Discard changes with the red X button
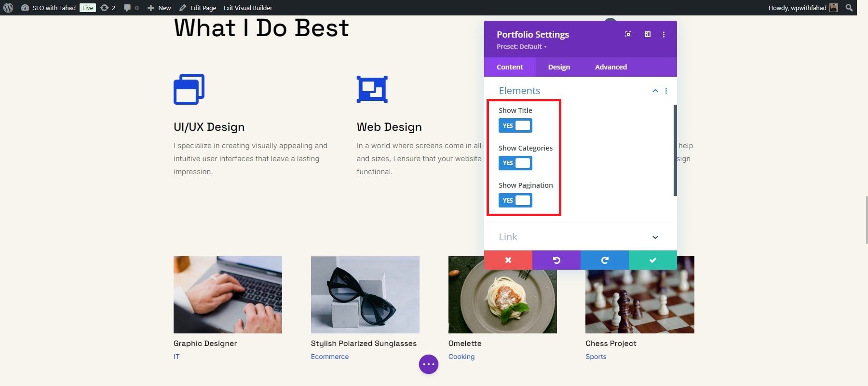The height and width of the screenshot is (386, 868). pos(508,260)
